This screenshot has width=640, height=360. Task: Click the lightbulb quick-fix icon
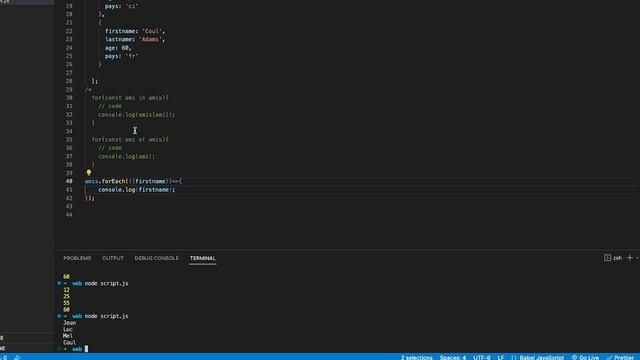tap(89, 173)
